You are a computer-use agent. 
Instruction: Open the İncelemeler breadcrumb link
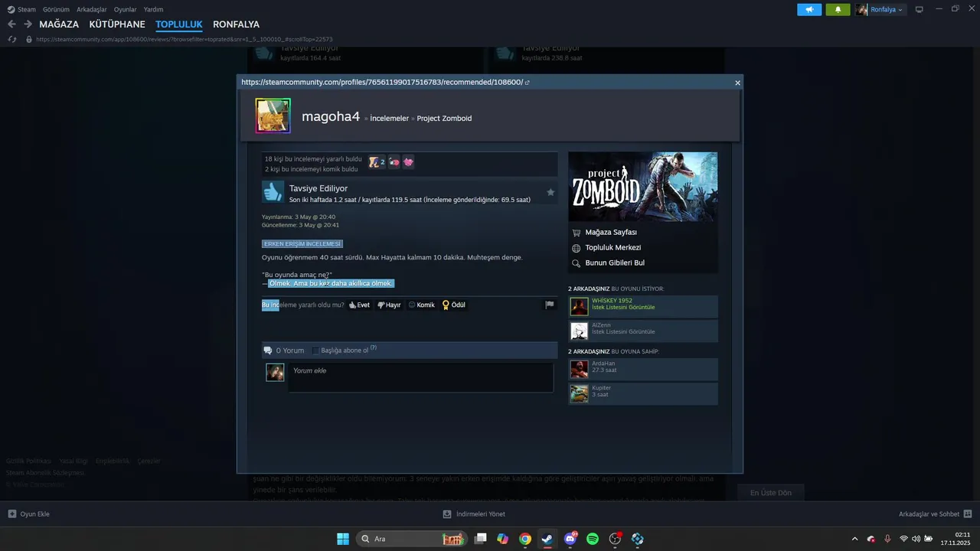389,119
